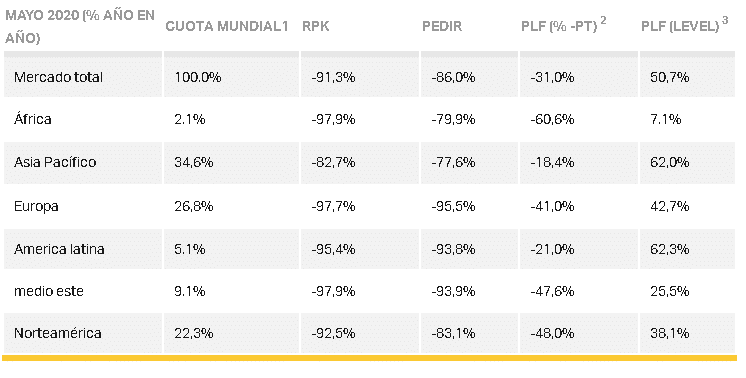Screen dimensions: 746x378
Task: Click Europa's RPK value -97,7%
Action: (333, 206)
